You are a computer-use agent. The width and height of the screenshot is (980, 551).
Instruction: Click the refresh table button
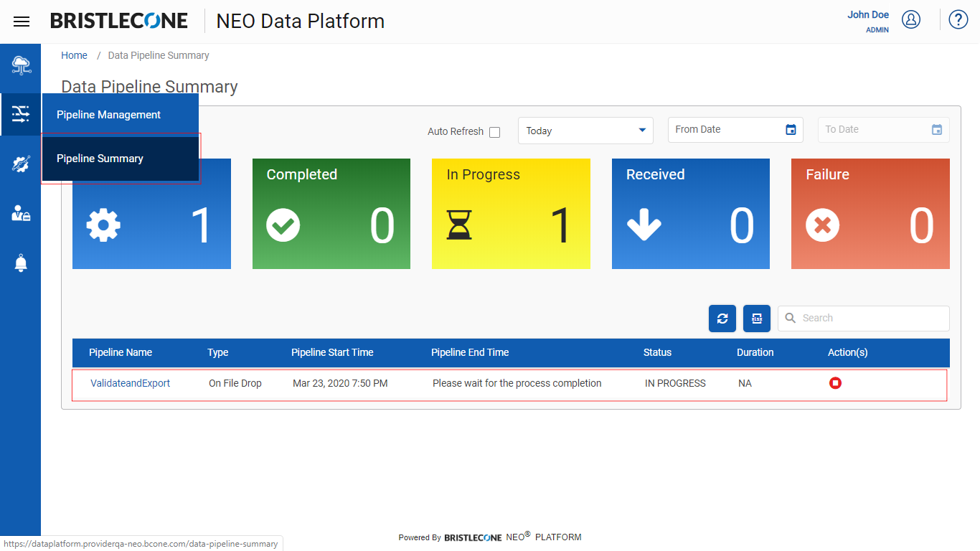tap(722, 319)
